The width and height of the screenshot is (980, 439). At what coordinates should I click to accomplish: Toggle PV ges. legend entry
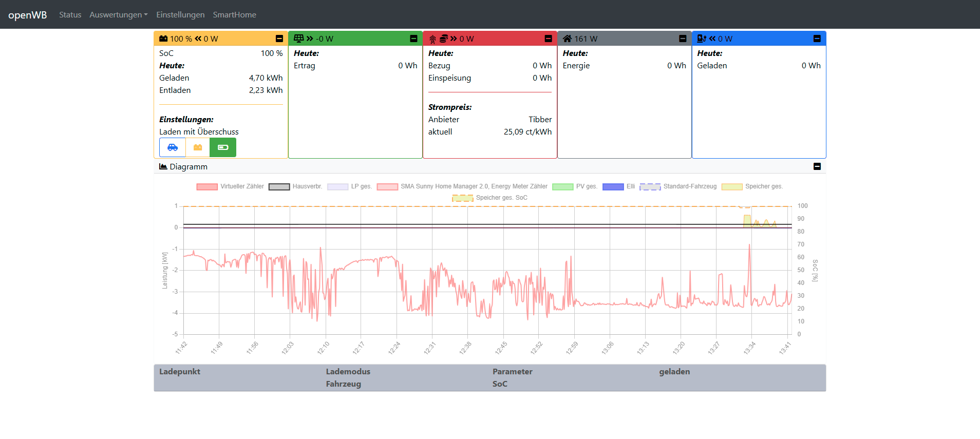[x=575, y=186]
